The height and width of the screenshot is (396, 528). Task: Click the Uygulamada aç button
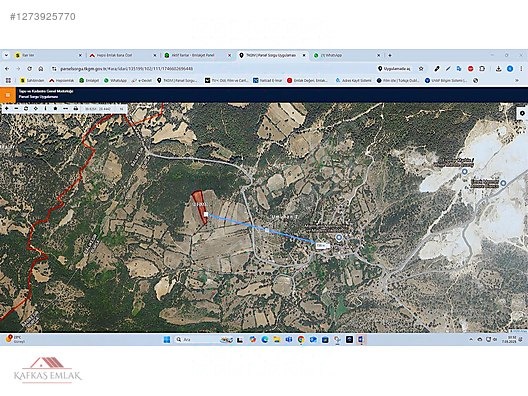tap(394, 69)
